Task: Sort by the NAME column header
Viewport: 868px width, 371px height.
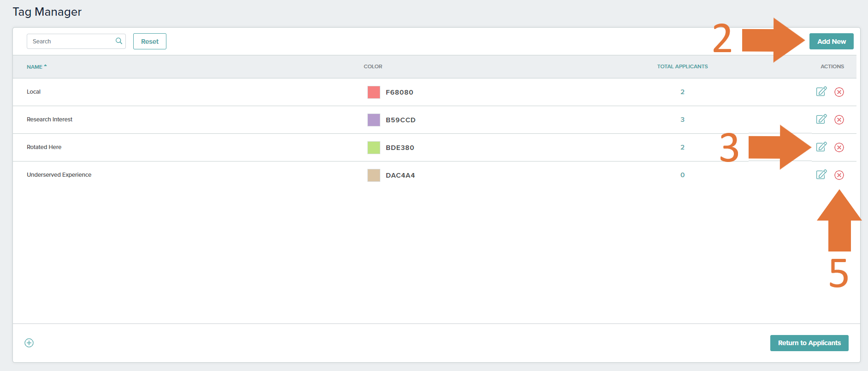Action: [x=37, y=67]
